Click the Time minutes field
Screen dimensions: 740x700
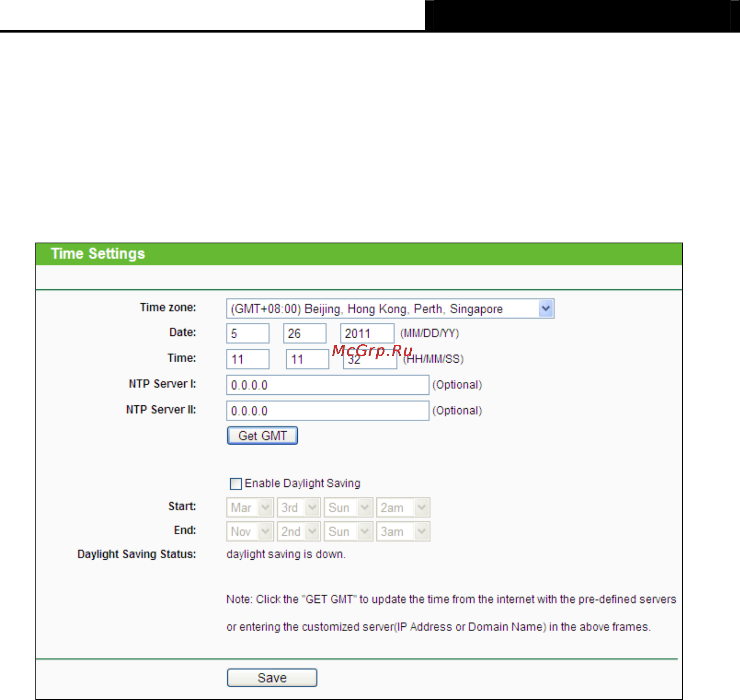click(307, 359)
